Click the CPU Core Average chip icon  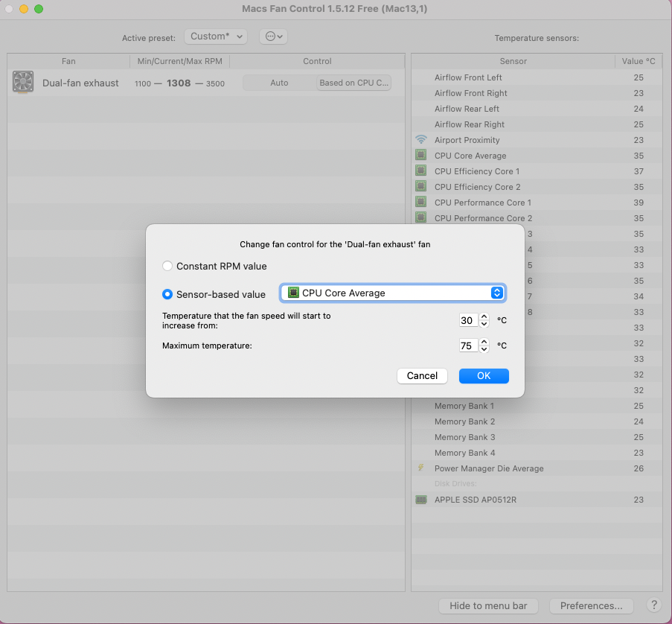[x=421, y=155]
